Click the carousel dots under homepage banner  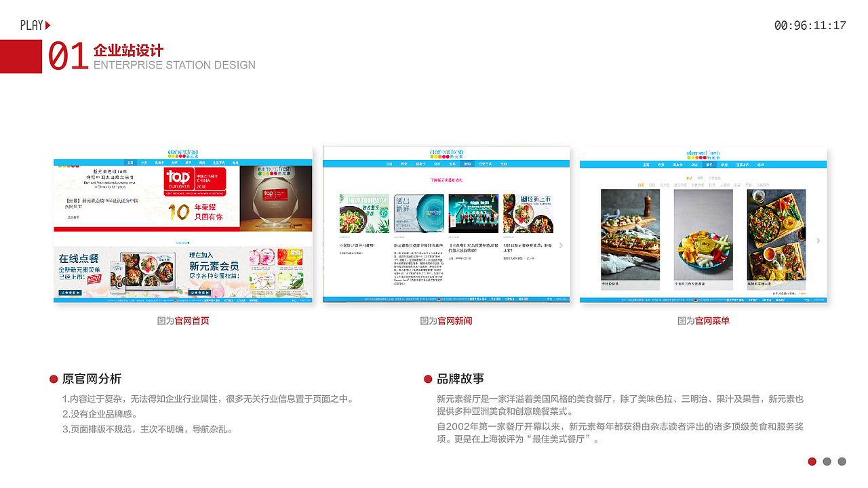(x=183, y=242)
